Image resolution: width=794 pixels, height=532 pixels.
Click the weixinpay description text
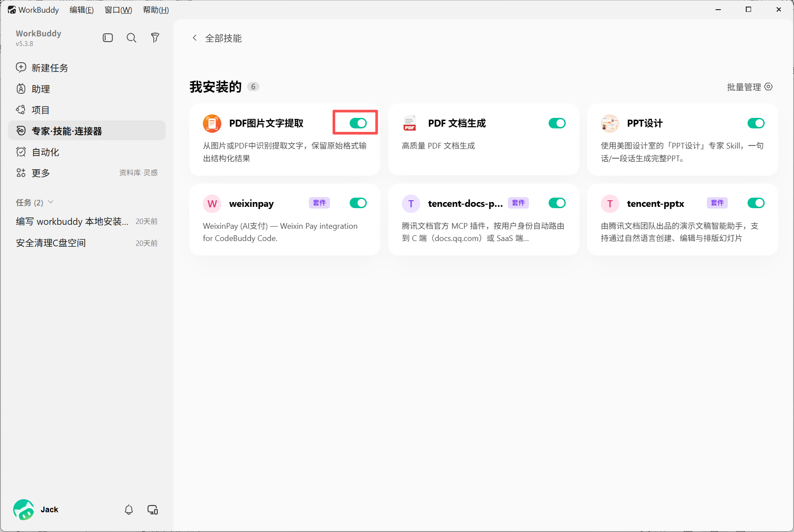(x=280, y=232)
